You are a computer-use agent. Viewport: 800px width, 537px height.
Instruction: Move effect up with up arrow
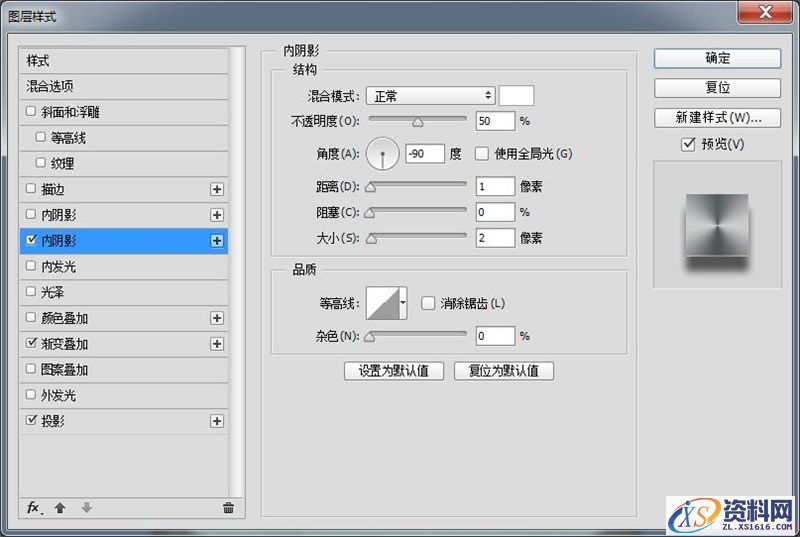[x=60, y=508]
